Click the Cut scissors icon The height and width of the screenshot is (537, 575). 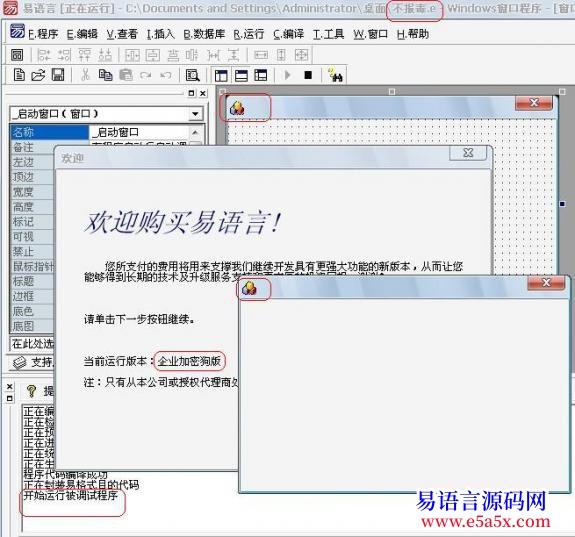click(x=85, y=75)
